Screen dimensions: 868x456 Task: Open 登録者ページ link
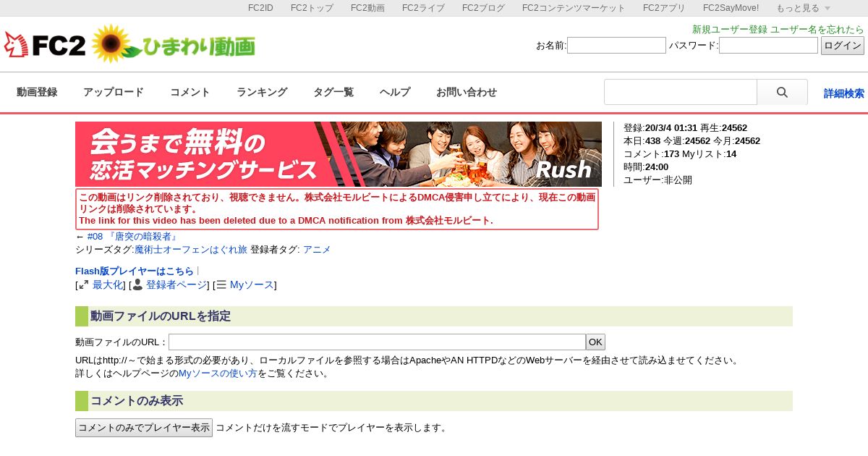click(x=176, y=285)
